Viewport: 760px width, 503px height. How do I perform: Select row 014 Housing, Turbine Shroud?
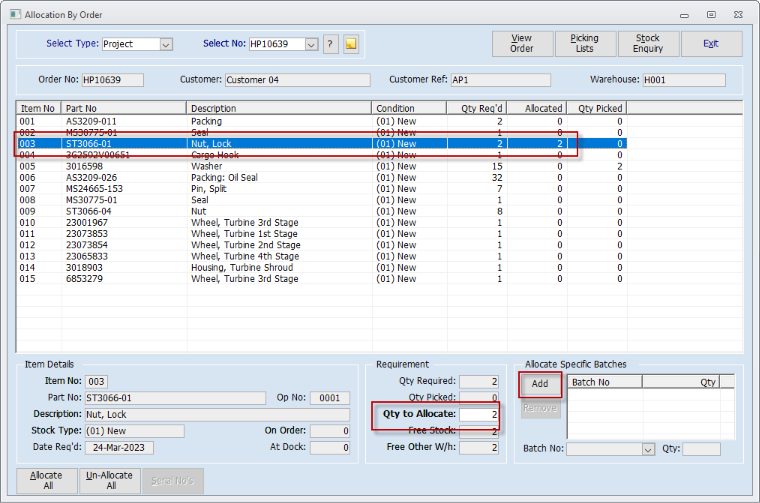pos(322,267)
